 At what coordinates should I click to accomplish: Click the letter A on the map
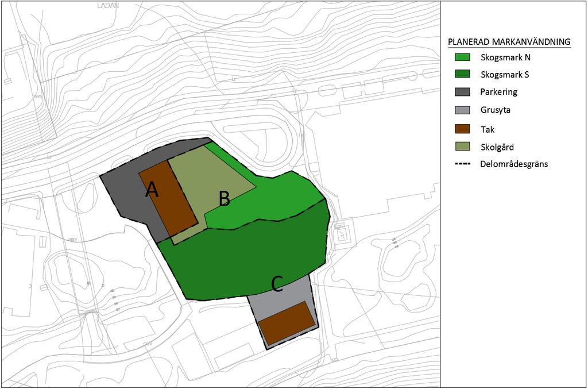click(x=152, y=190)
